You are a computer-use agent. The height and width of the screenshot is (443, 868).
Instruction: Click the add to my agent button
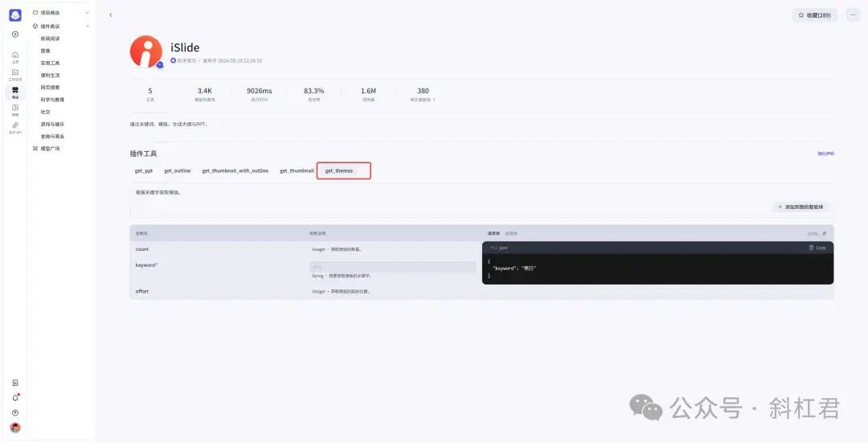(x=800, y=207)
